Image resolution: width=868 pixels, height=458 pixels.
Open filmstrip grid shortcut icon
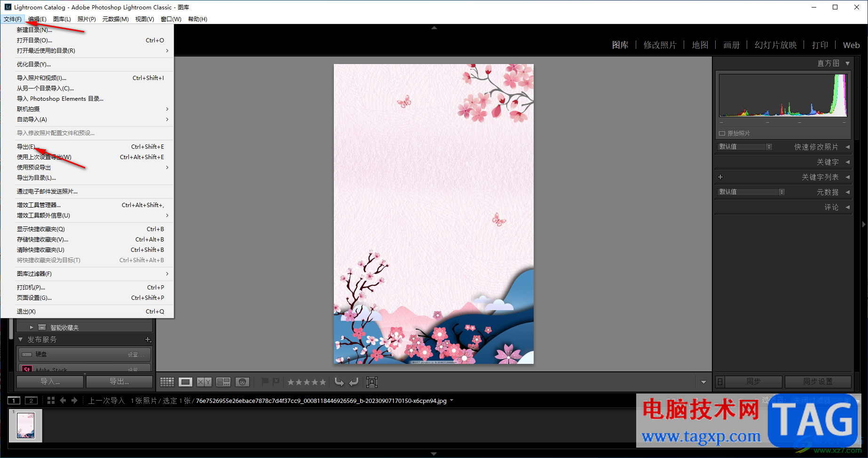pyautogui.click(x=51, y=401)
